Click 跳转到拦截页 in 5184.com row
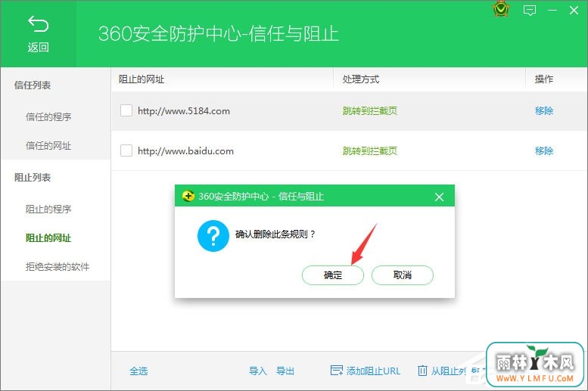 (370, 110)
